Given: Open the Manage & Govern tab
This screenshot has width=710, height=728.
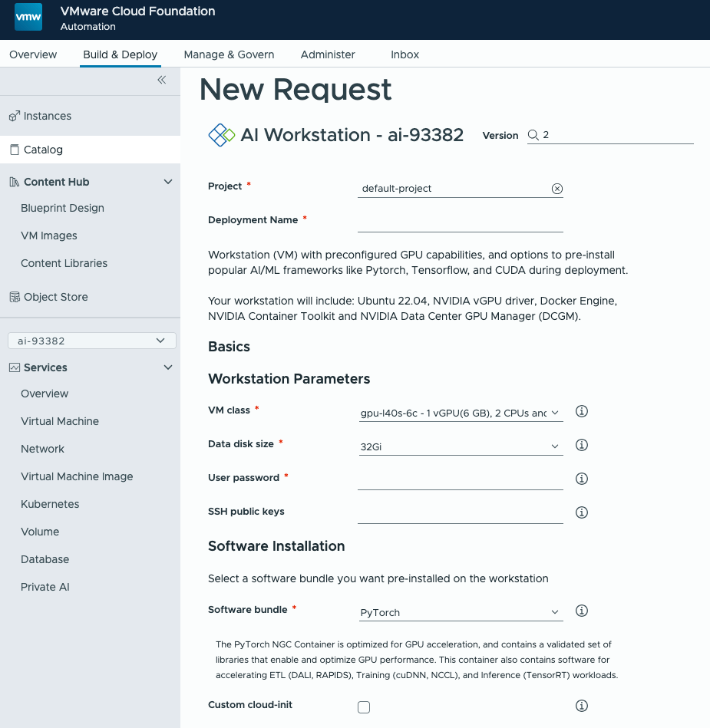Looking at the screenshot, I should click(229, 54).
